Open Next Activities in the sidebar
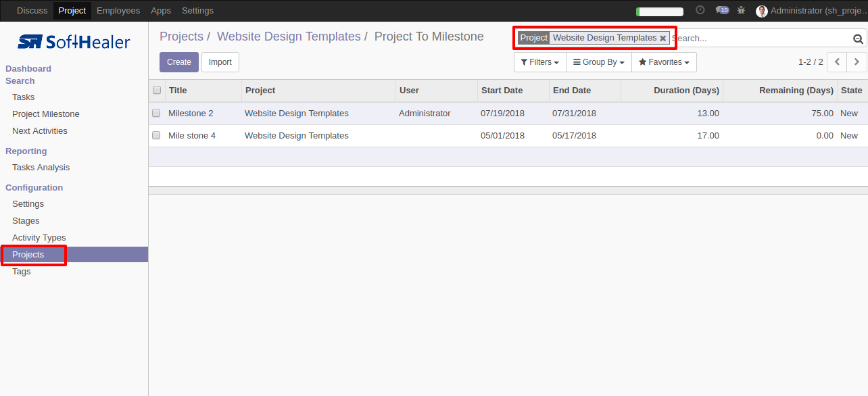The width and height of the screenshot is (868, 396). pos(40,131)
